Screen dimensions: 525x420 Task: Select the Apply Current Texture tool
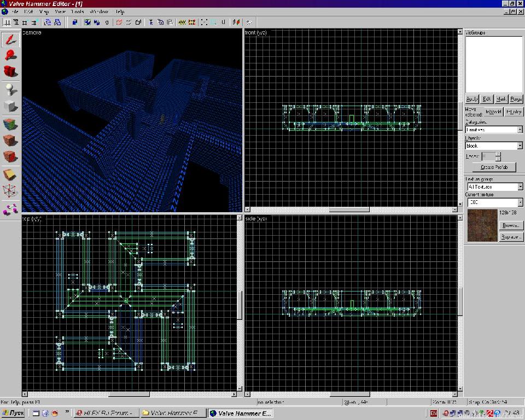11,140
